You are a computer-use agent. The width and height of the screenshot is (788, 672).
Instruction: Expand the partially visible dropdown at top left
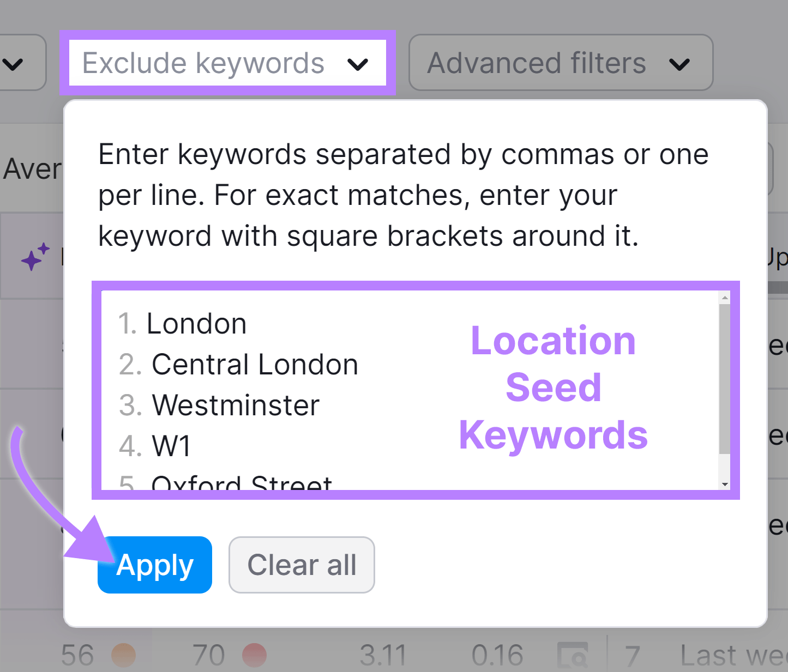14,64
